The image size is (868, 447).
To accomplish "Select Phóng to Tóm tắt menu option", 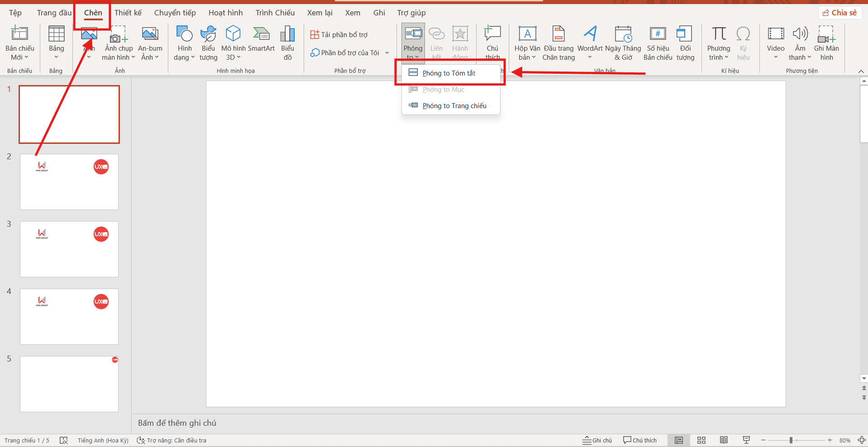I will click(448, 73).
